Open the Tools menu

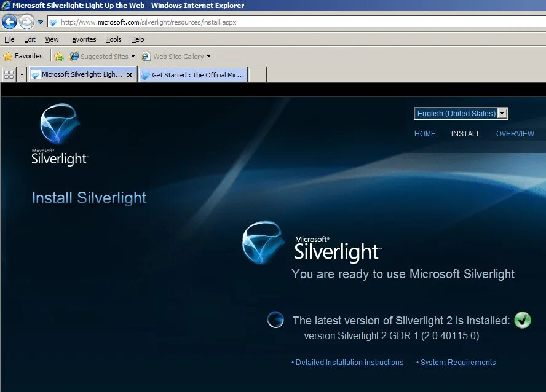(114, 39)
